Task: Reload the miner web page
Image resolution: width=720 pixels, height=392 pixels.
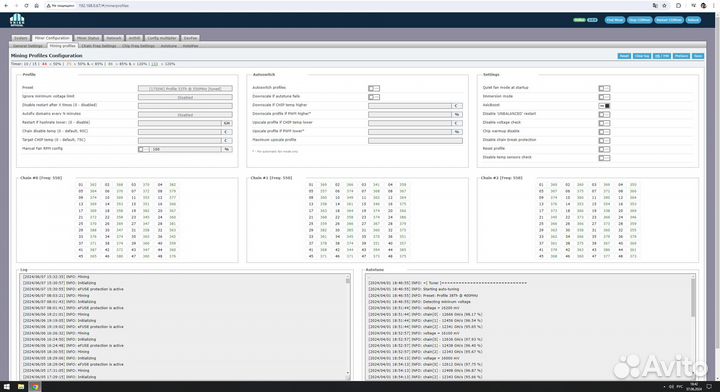Action: pos(26,6)
